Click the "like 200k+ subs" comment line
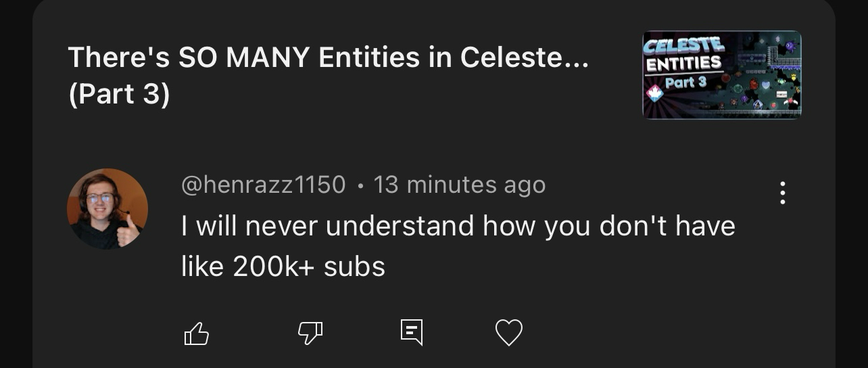868x368 pixels. click(283, 267)
